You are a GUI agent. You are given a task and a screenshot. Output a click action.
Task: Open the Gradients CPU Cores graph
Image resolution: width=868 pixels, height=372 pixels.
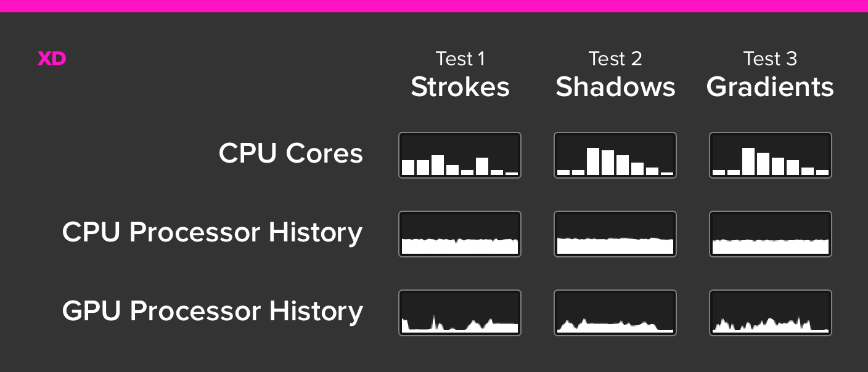(771, 155)
